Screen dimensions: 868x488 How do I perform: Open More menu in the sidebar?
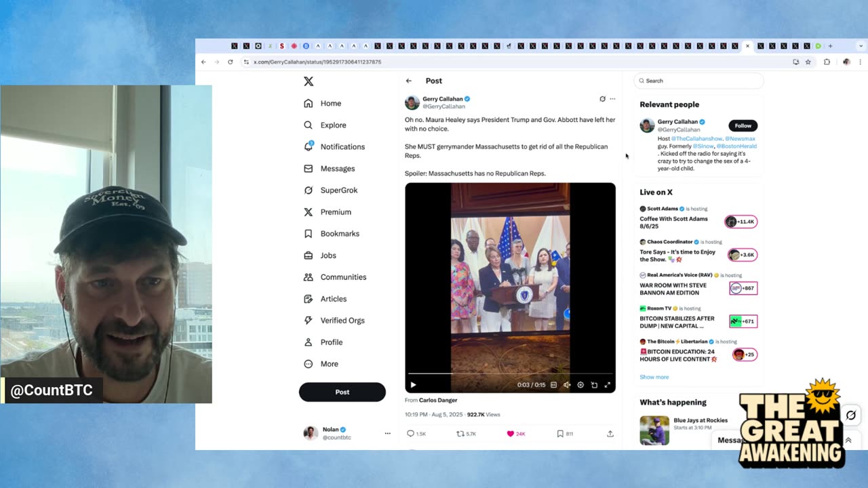click(321, 363)
